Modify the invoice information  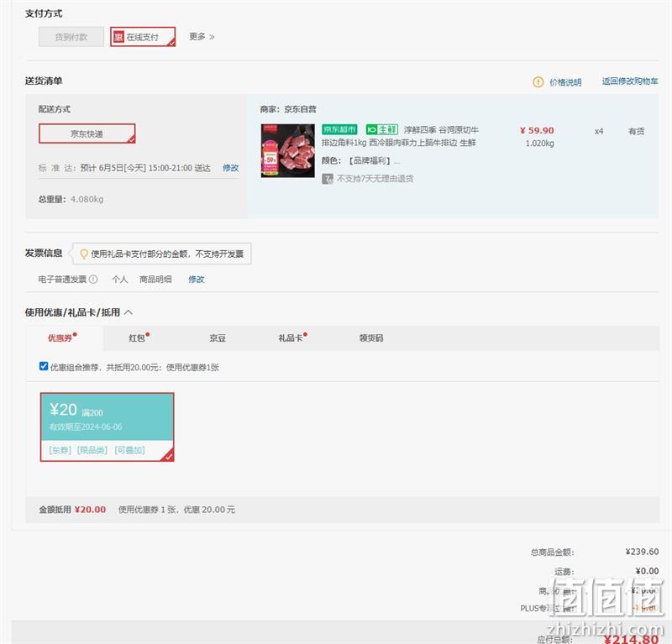tap(197, 280)
